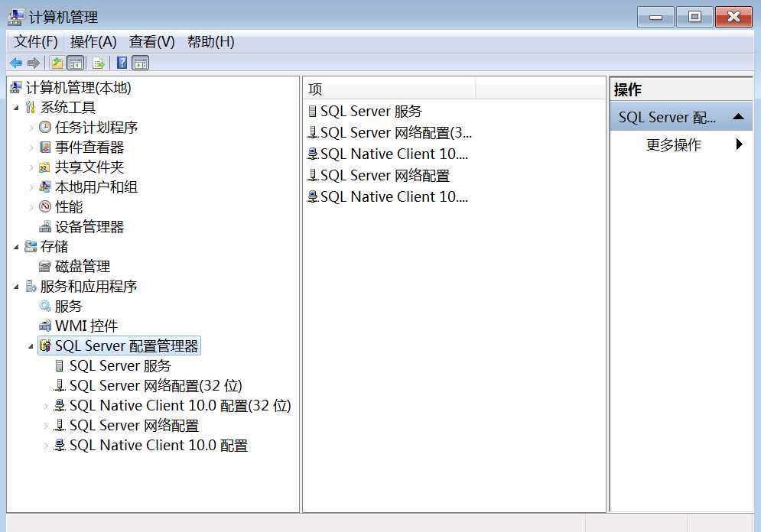Collapse the SQL Server 配置管理器 node
This screenshot has height=532, width=761.
point(31,346)
